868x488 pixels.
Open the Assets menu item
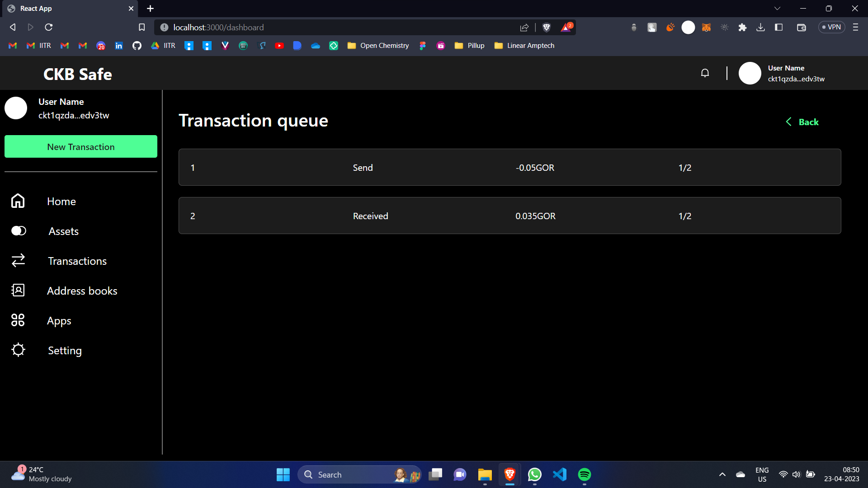click(63, 231)
